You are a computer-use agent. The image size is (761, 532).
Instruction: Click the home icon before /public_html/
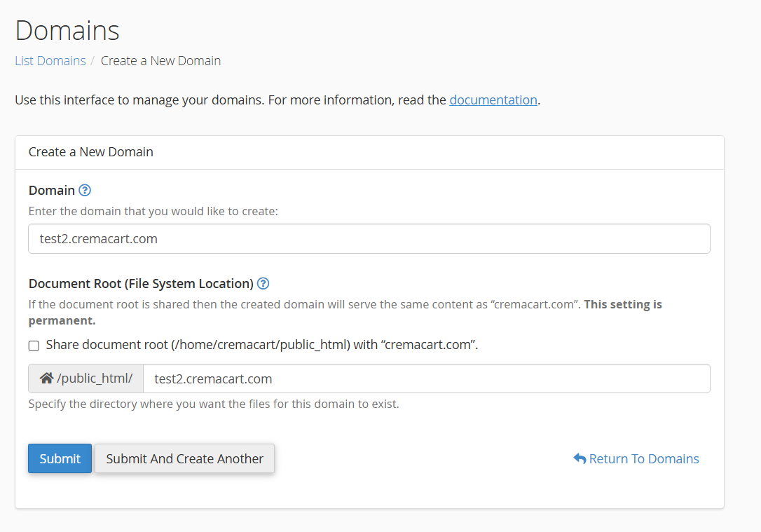(x=46, y=378)
